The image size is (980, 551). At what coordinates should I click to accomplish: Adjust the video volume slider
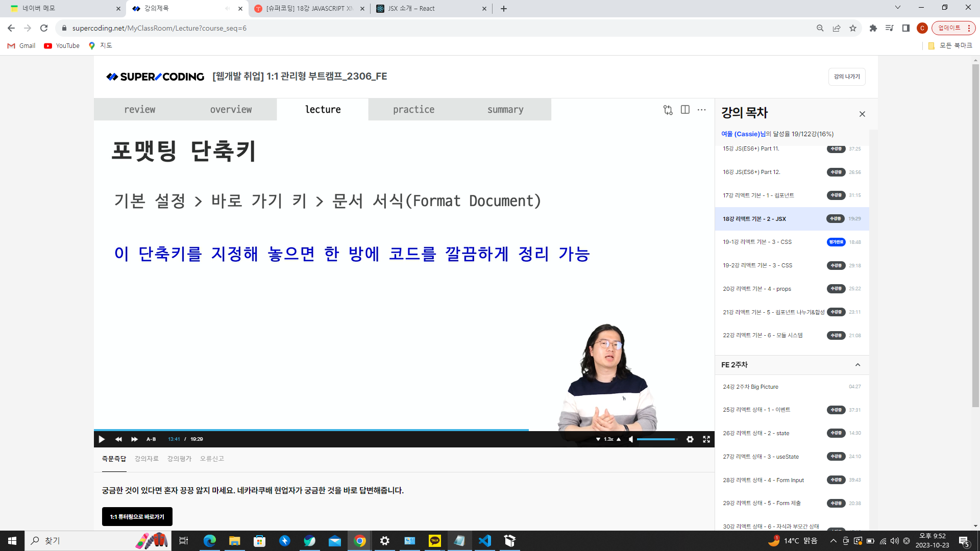click(656, 439)
